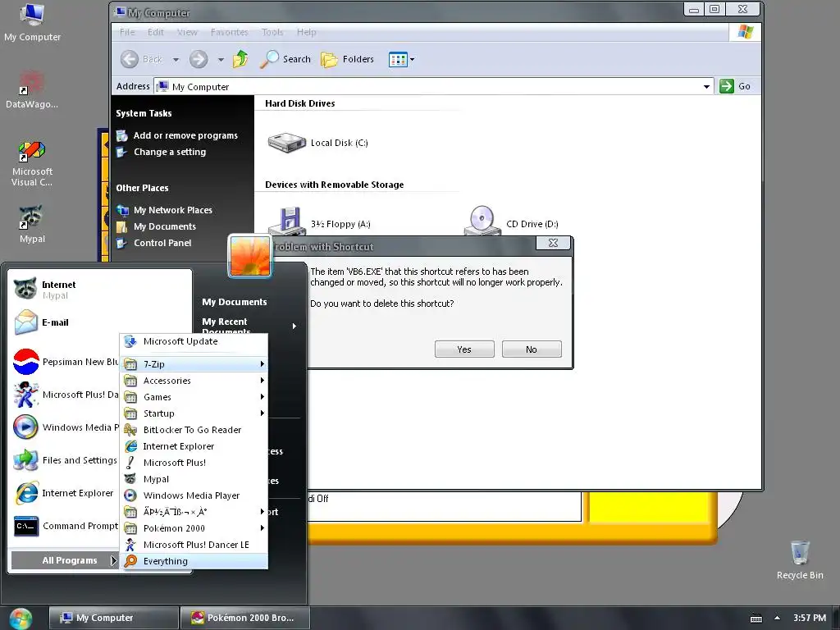Launch Internet Explorer in All Programs list
This screenshot has width=840, height=630.
point(194,446)
